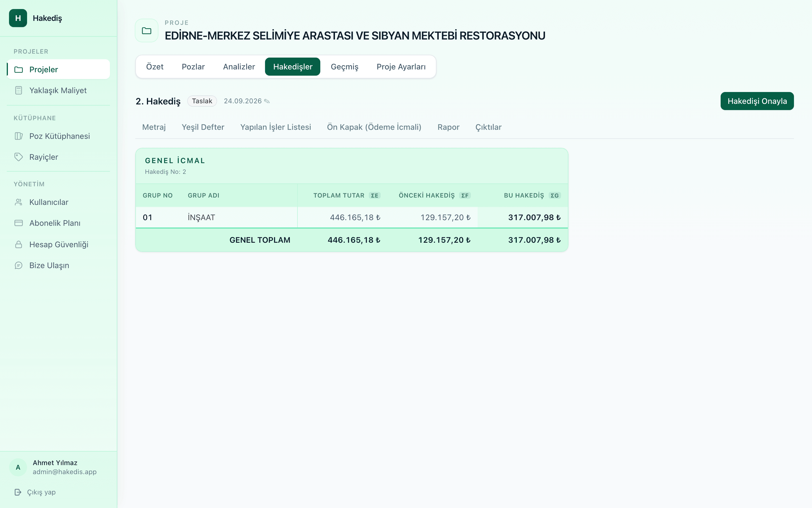Click İNŞAAT row value 129.157,20 ₺
812x508 pixels.
[x=445, y=217]
